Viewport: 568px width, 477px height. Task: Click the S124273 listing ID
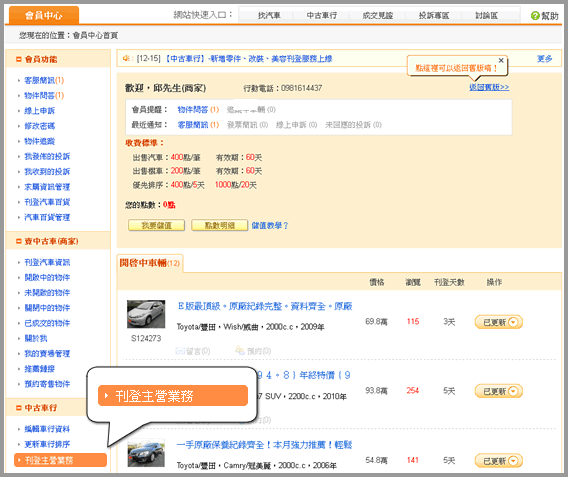coord(146,338)
